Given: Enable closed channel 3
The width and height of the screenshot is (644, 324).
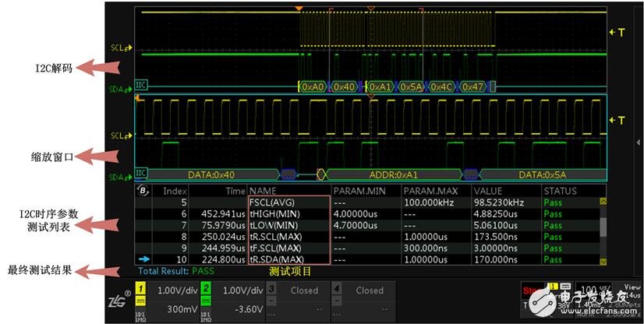Looking at the screenshot, I should 273,290.
